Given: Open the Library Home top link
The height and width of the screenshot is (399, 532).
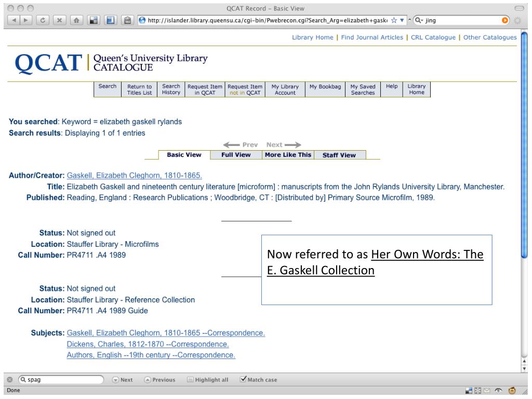Looking at the screenshot, I should coord(312,37).
